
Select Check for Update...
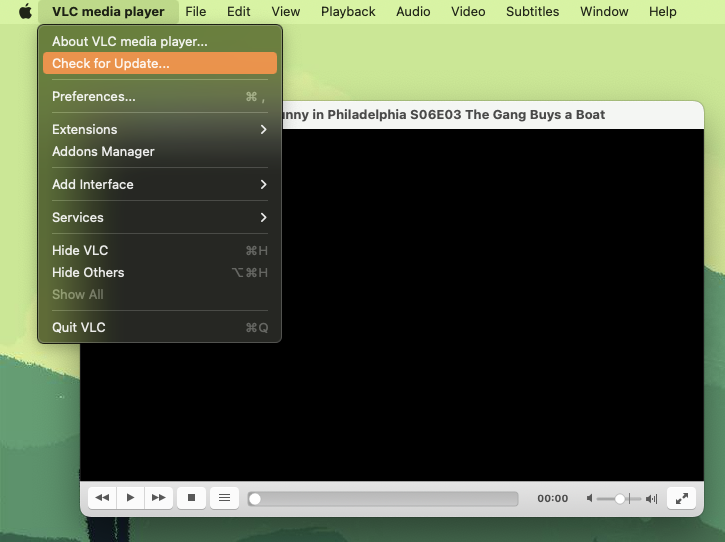[x=160, y=63]
